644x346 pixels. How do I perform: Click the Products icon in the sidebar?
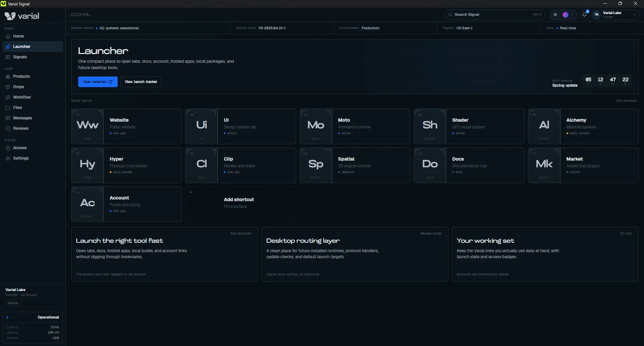[8, 76]
